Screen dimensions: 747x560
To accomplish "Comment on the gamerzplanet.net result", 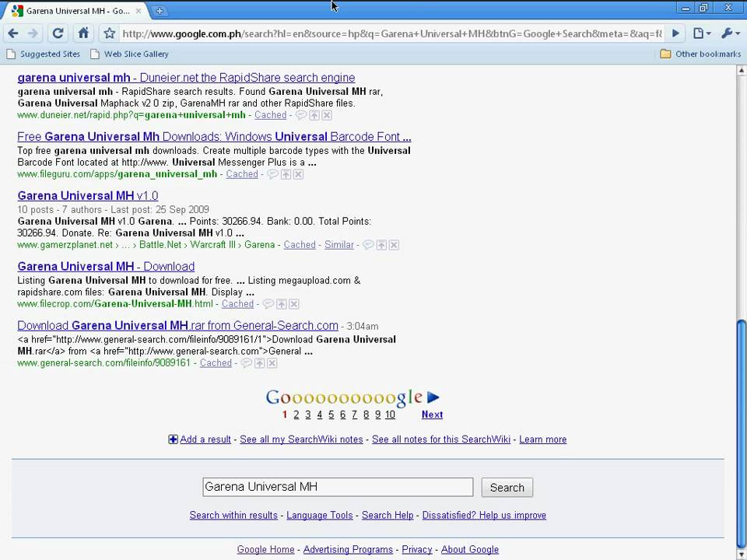I will (x=368, y=245).
